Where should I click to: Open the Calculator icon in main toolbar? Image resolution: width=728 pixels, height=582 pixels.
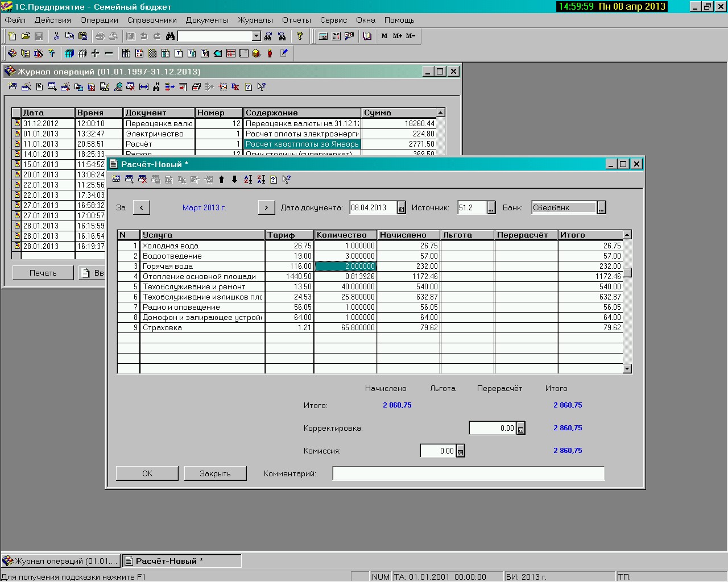(x=323, y=36)
